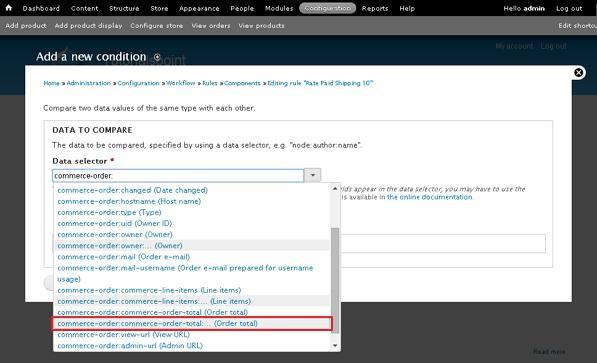The width and height of the screenshot is (597, 363).
Task: Close the overlay with the X button
Action: [578, 72]
